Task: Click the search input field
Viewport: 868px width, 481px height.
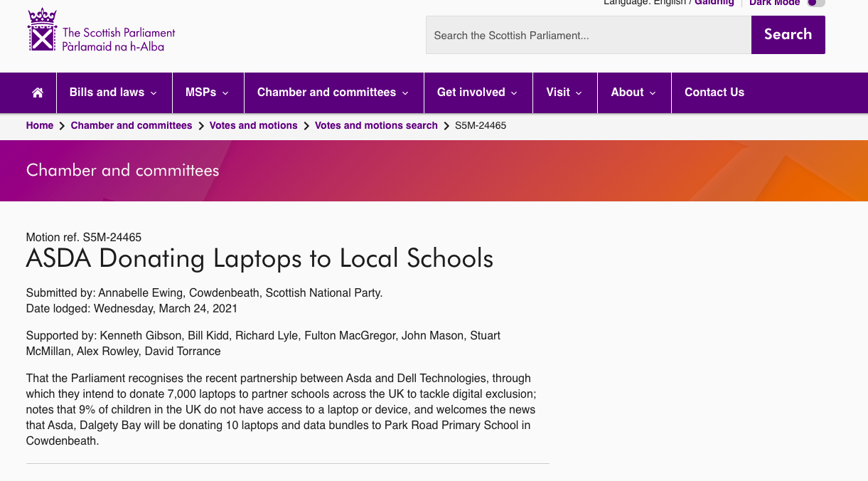Action: coord(588,35)
